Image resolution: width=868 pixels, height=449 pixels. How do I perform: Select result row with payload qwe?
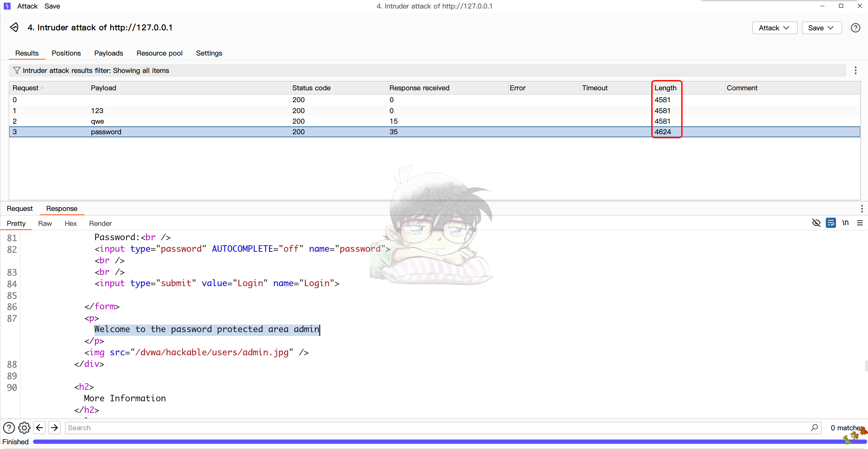pyautogui.click(x=435, y=121)
